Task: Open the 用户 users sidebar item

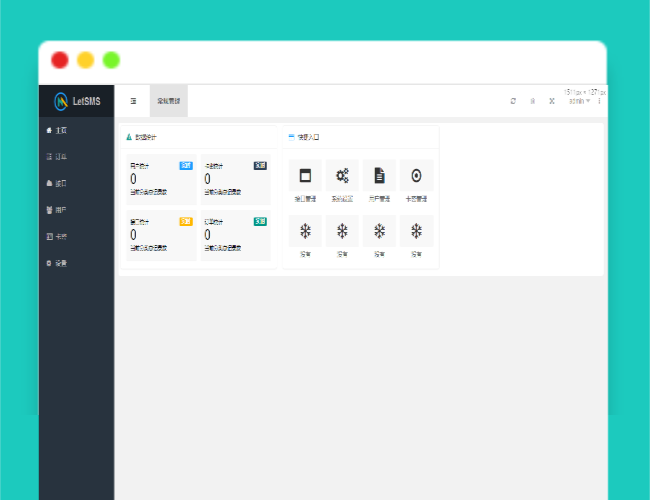Action: [58, 210]
